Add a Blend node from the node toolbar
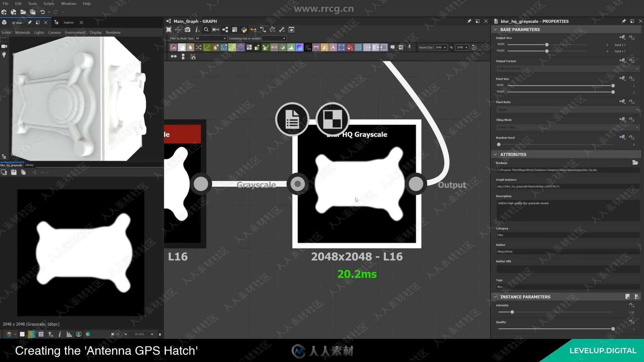 182,48
